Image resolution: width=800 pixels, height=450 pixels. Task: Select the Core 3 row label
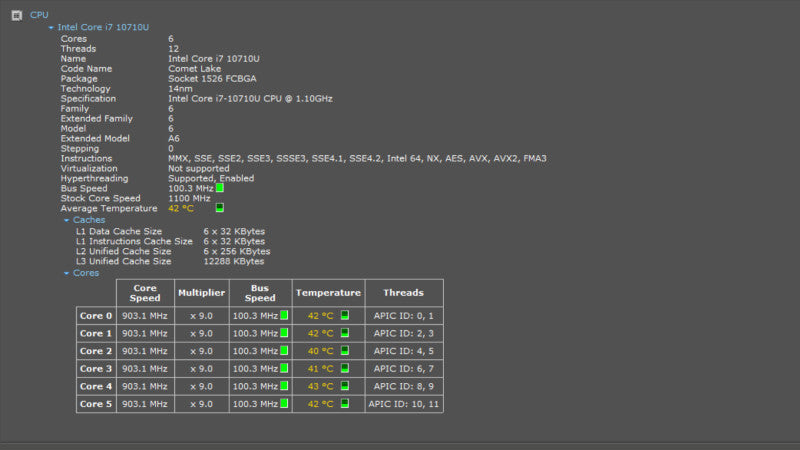(96, 368)
